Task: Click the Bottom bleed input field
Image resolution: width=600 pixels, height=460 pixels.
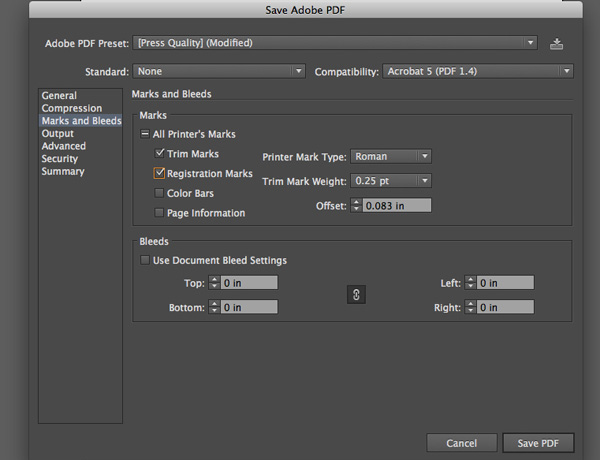Action: click(249, 307)
